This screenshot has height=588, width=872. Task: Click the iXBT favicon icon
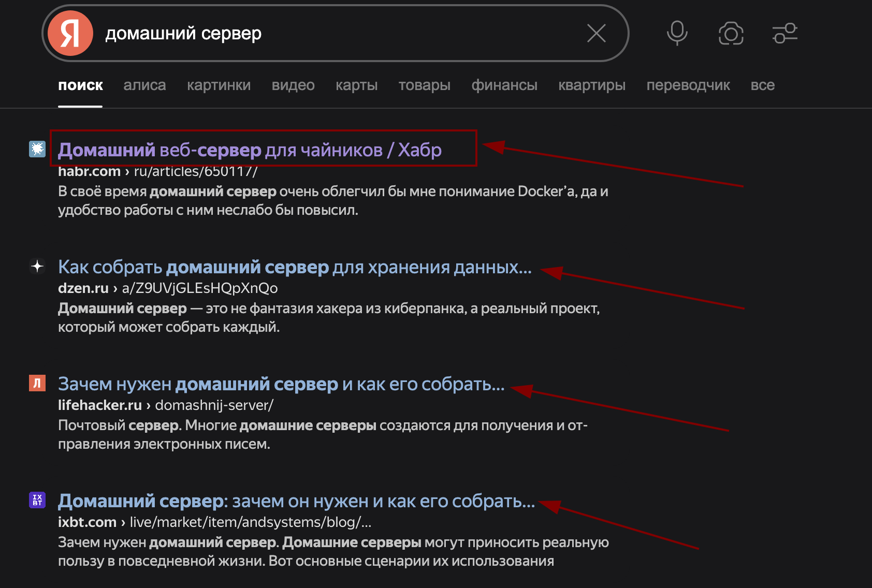pyautogui.click(x=37, y=500)
